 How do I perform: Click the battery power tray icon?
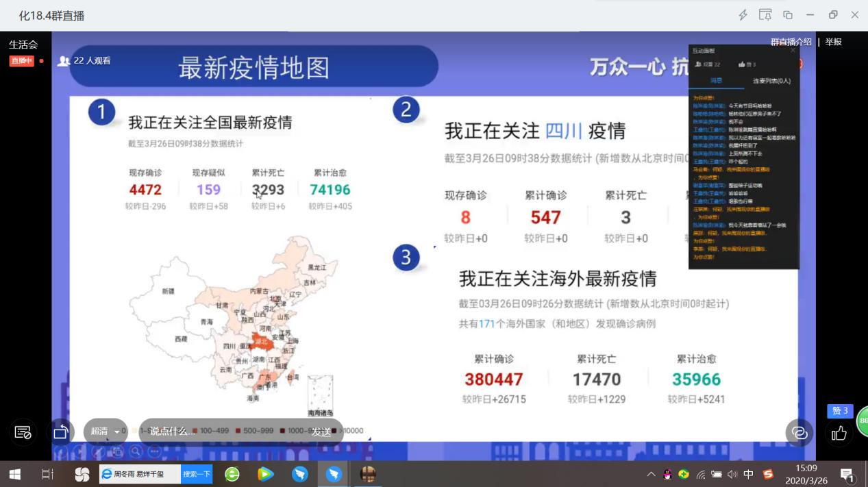pos(717,474)
